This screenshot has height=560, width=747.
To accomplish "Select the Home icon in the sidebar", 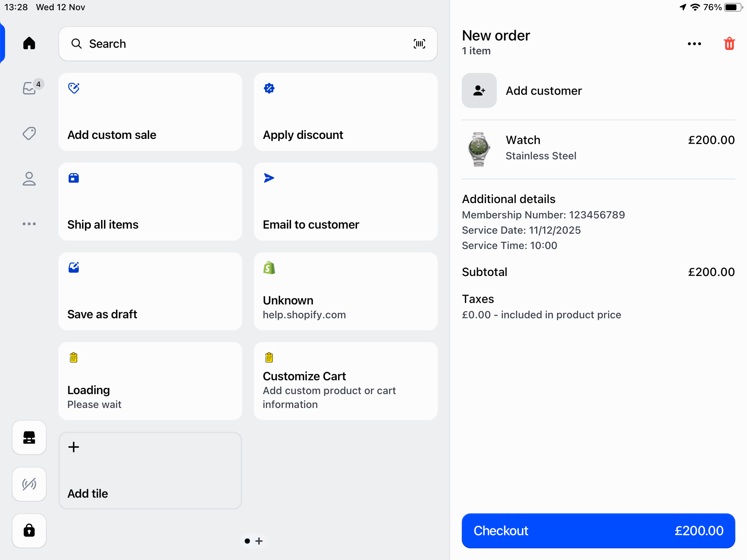I will [x=29, y=43].
